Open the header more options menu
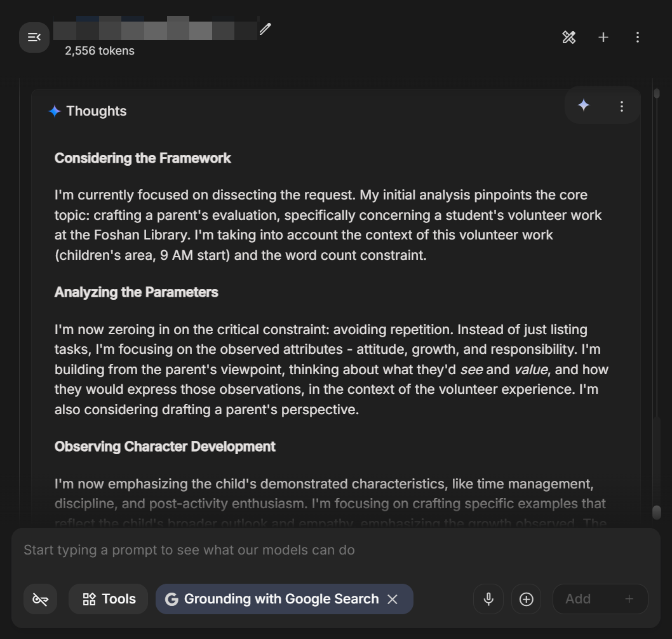This screenshot has height=639, width=672. coord(637,37)
